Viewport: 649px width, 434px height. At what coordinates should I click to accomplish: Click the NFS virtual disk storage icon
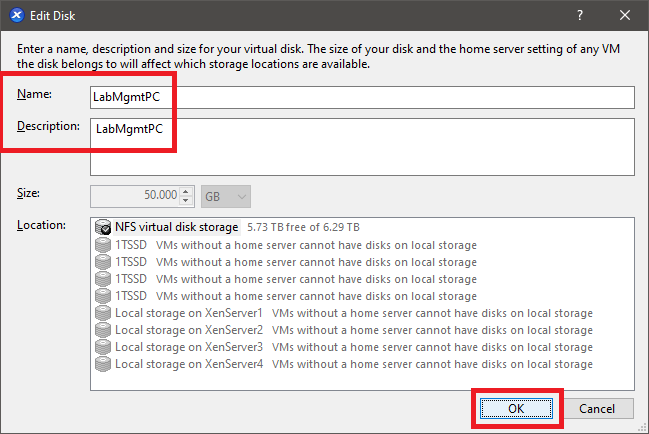click(102, 228)
